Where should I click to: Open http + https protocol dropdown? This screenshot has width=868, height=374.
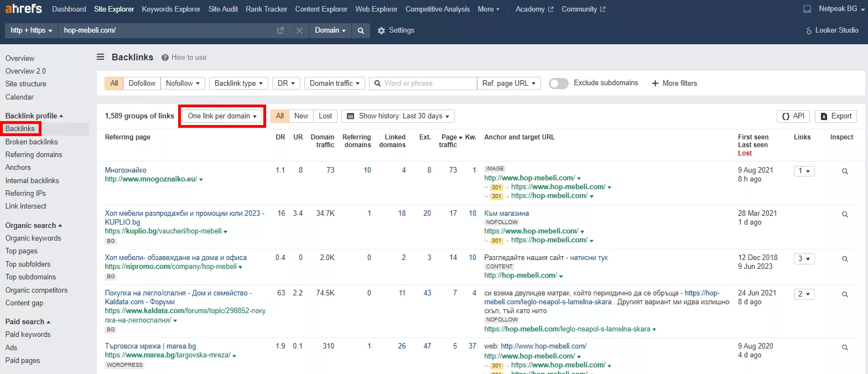point(32,30)
